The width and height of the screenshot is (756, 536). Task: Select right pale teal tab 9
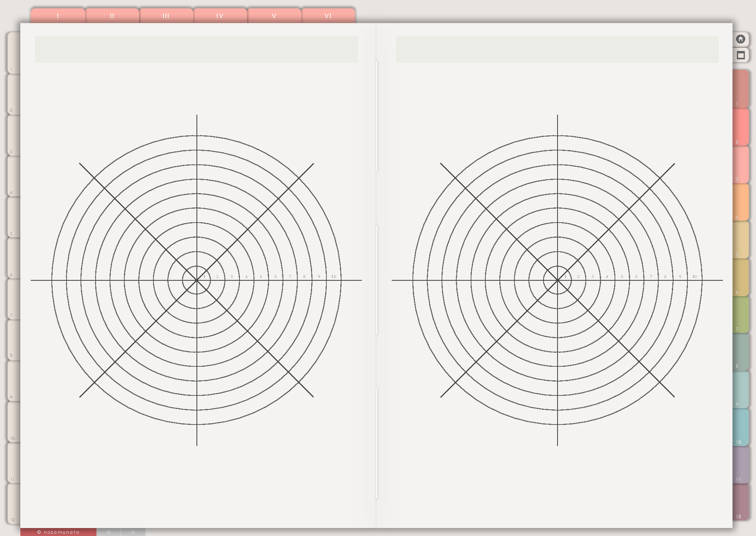(x=740, y=389)
